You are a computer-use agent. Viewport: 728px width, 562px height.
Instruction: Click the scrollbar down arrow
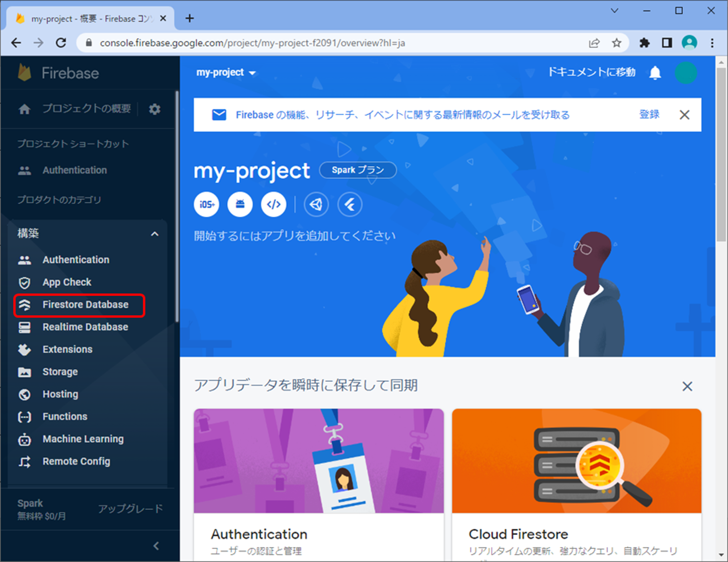coord(721,555)
